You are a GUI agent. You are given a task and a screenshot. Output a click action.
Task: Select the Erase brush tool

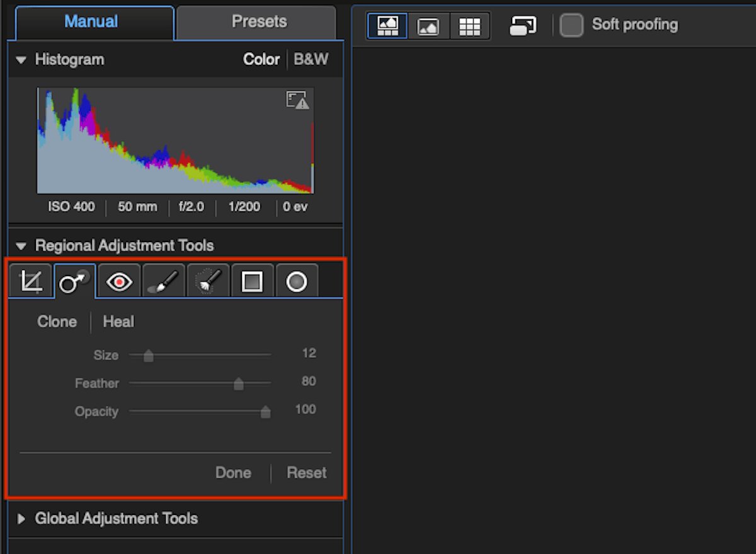pyautogui.click(x=207, y=280)
